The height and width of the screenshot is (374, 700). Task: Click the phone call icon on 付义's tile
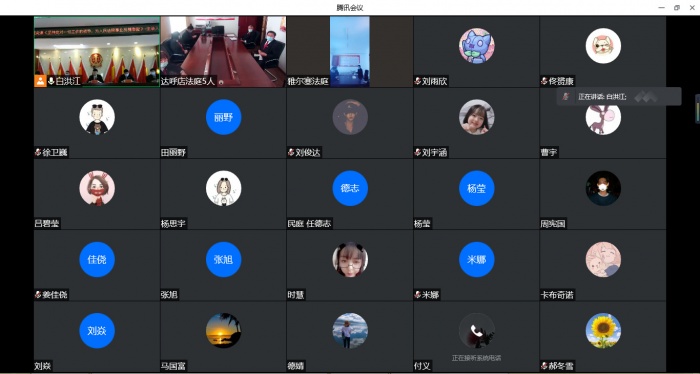pyautogui.click(x=476, y=331)
